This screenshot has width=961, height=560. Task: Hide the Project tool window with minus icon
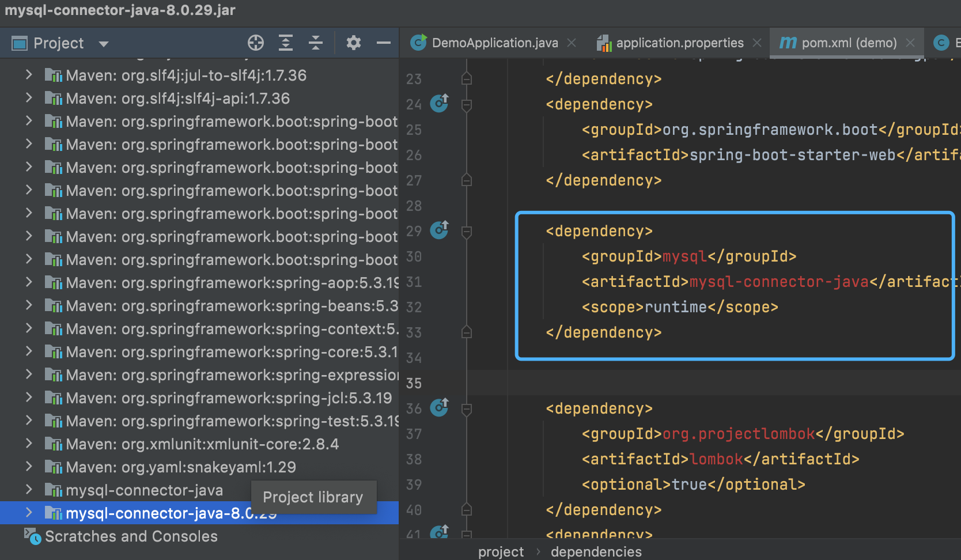pyautogui.click(x=384, y=43)
